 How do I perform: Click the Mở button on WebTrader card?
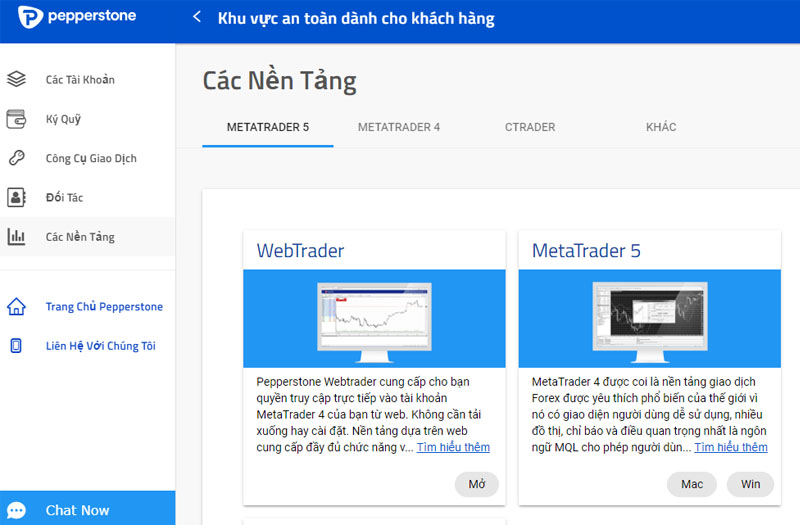[477, 484]
